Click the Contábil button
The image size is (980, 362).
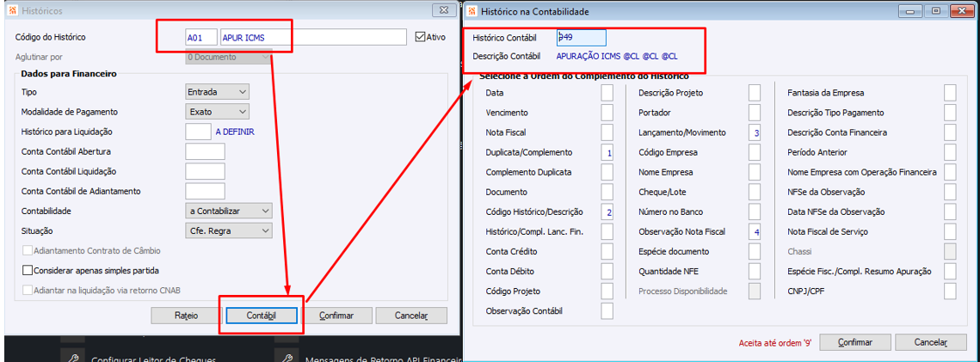point(262,316)
